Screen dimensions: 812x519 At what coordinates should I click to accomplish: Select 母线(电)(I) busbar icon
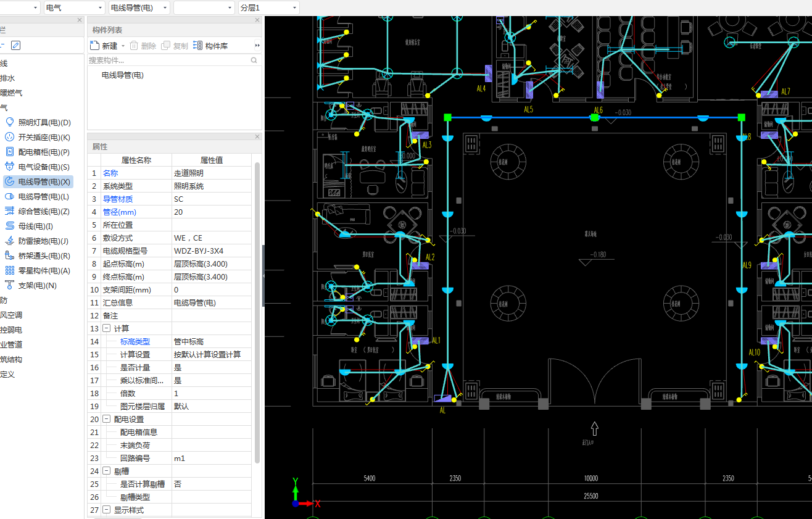pos(9,226)
